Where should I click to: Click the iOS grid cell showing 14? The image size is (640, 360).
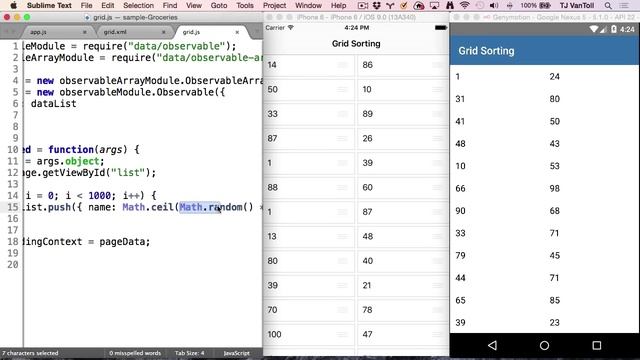coord(309,65)
